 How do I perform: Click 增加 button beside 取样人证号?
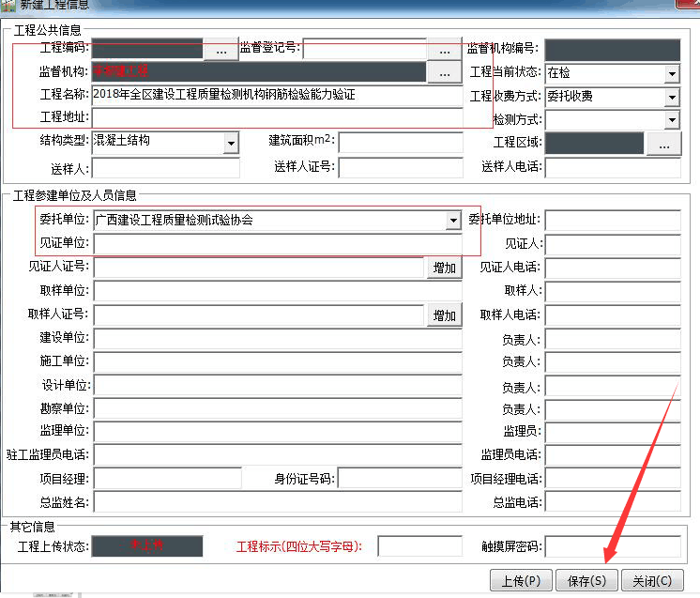click(445, 315)
